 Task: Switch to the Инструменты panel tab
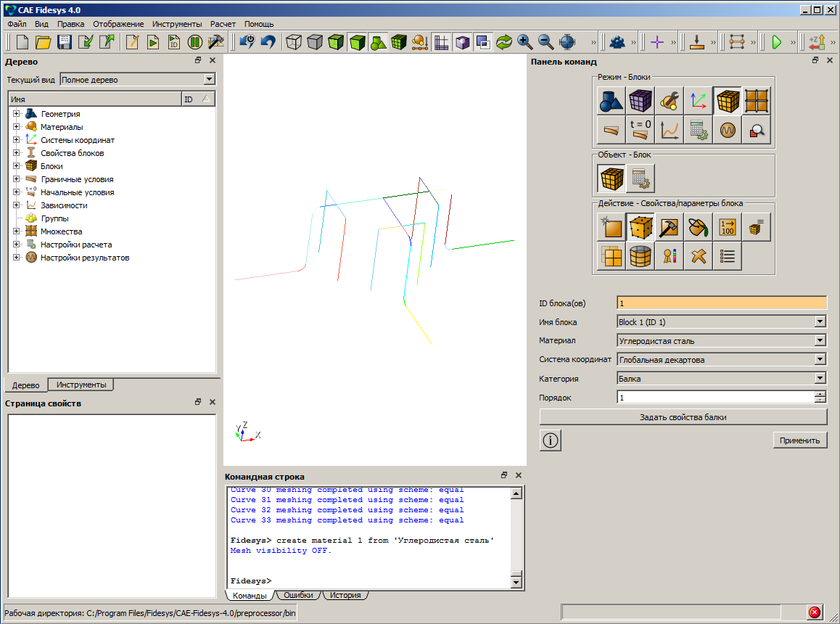(x=81, y=385)
